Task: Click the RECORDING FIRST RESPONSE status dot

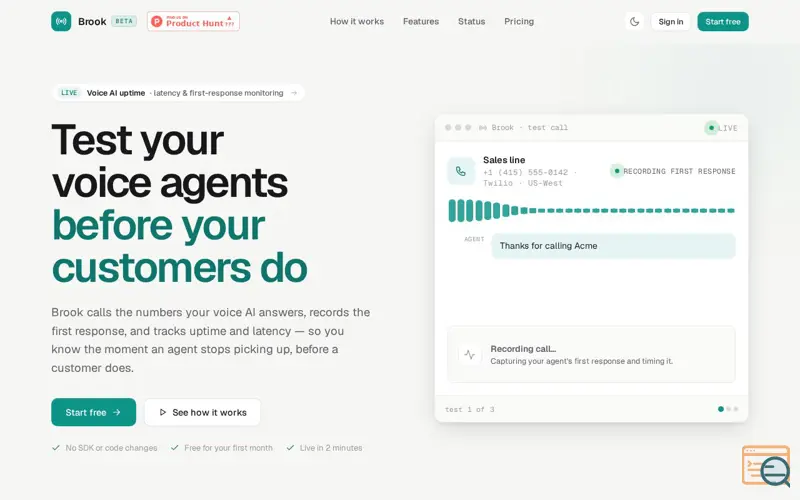Action: point(617,171)
